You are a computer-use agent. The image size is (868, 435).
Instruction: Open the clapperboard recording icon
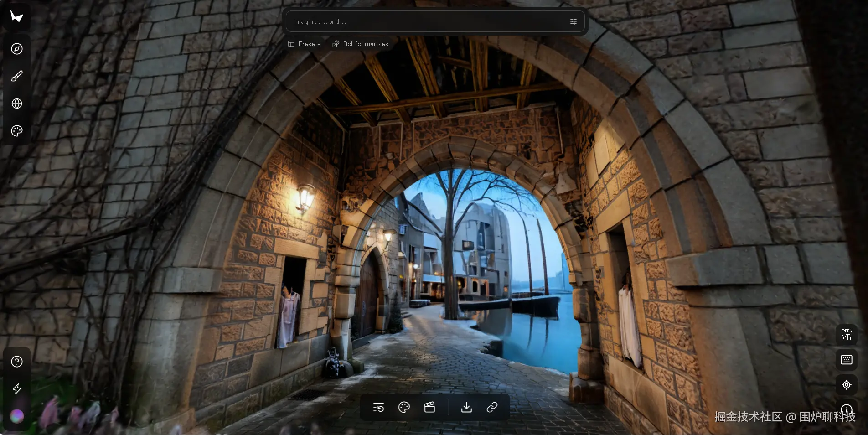[x=429, y=407]
